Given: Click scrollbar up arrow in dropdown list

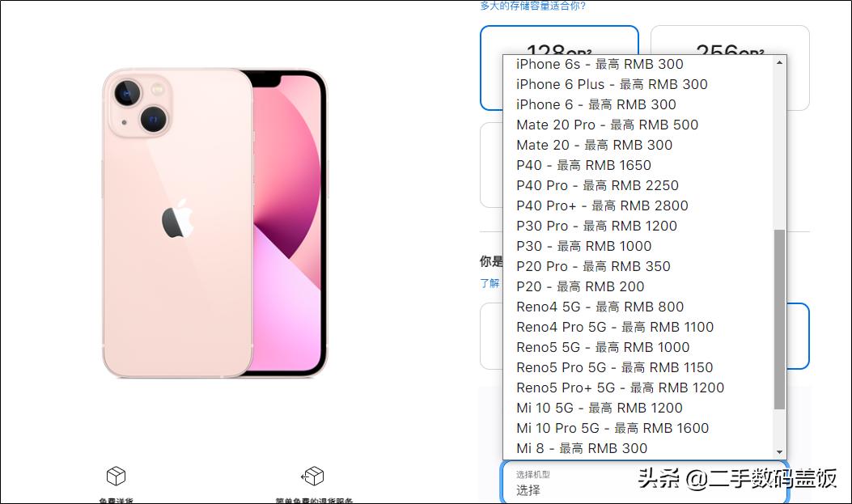Looking at the screenshot, I should (780, 62).
